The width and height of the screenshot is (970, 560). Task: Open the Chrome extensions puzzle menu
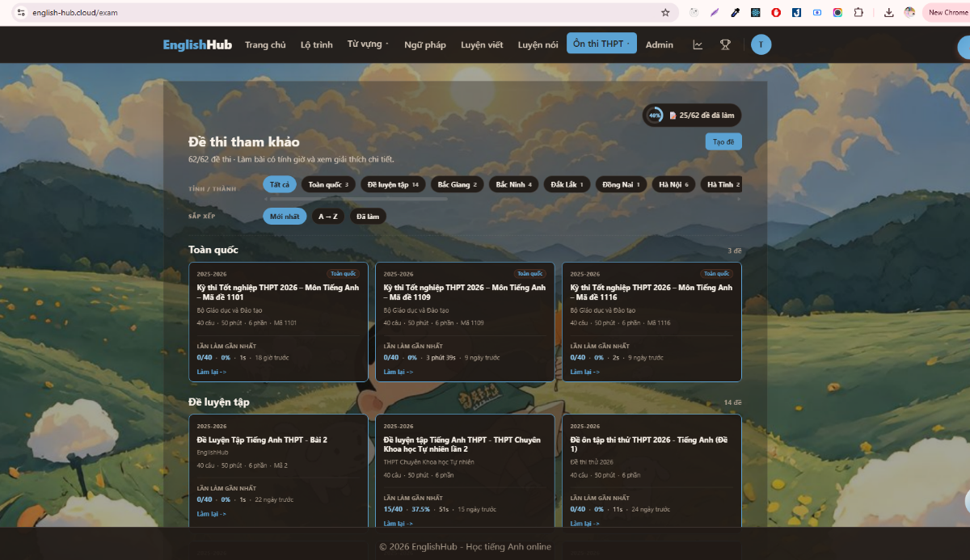pyautogui.click(x=858, y=12)
